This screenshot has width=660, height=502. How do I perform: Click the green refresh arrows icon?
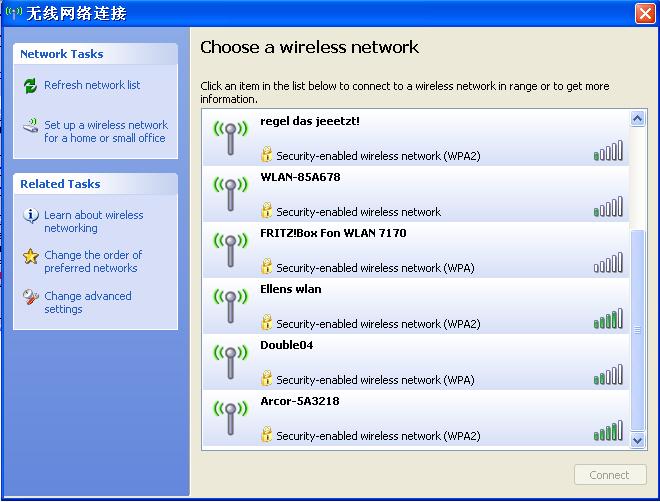[30, 86]
